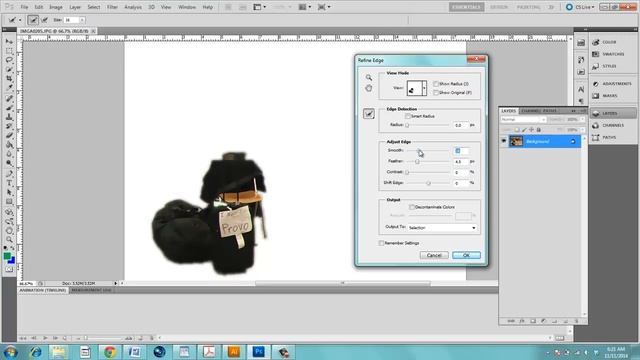
Task: Open the layer blend mode dropdown
Action: tap(523, 119)
